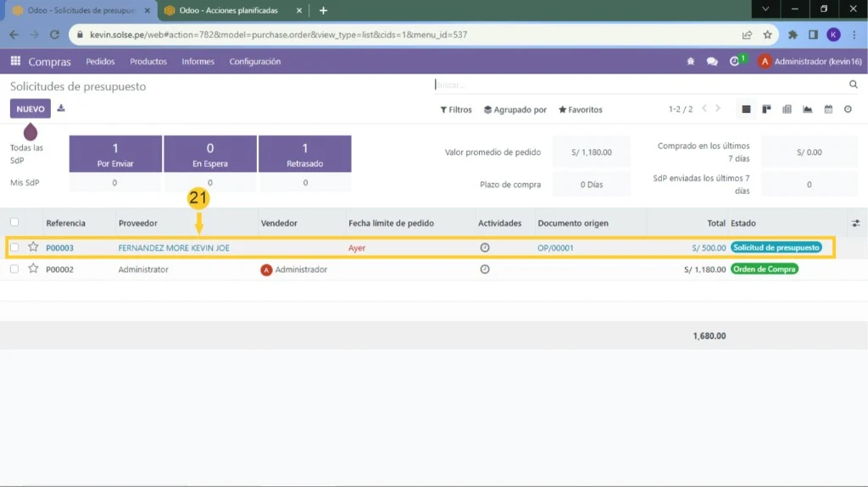This screenshot has height=487, width=868.
Task: Go to next page arrow
Action: tap(718, 109)
